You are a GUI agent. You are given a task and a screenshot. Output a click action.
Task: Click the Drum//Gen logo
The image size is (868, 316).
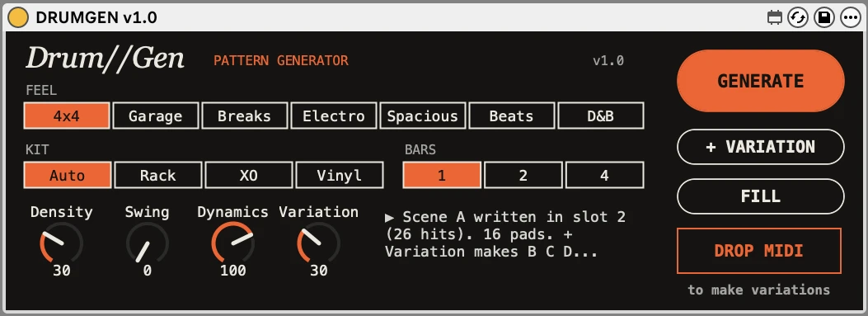(x=106, y=59)
